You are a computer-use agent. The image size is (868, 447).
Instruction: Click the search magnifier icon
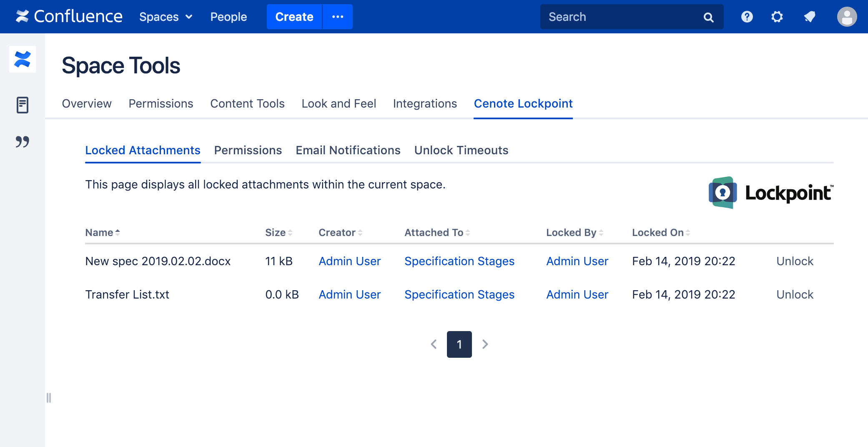click(x=708, y=17)
